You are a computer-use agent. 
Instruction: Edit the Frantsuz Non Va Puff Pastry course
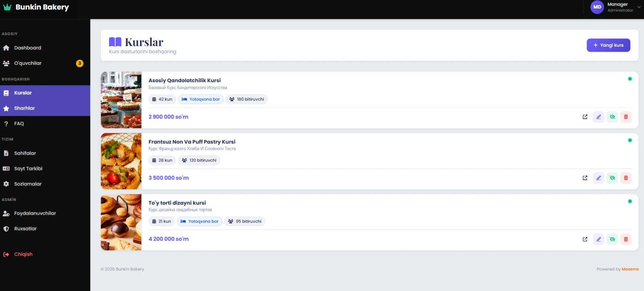(x=599, y=178)
